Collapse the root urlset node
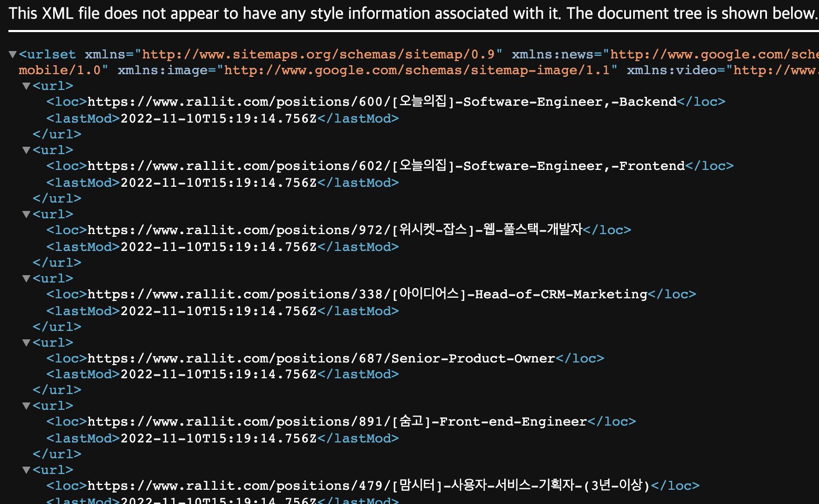Image resolution: width=819 pixels, height=504 pixels. [13, 54]
